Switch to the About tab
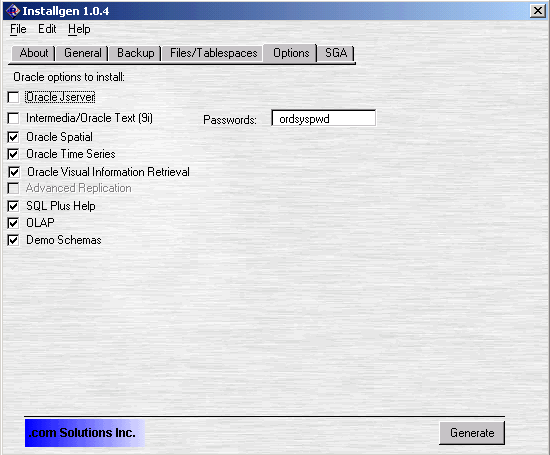 33,53
